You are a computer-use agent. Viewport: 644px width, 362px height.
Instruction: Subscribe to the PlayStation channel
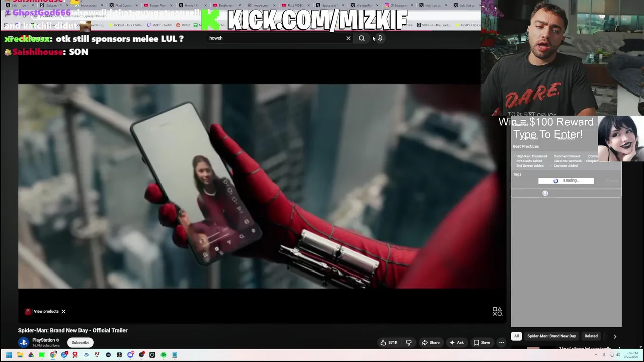[x=80, y=342]
